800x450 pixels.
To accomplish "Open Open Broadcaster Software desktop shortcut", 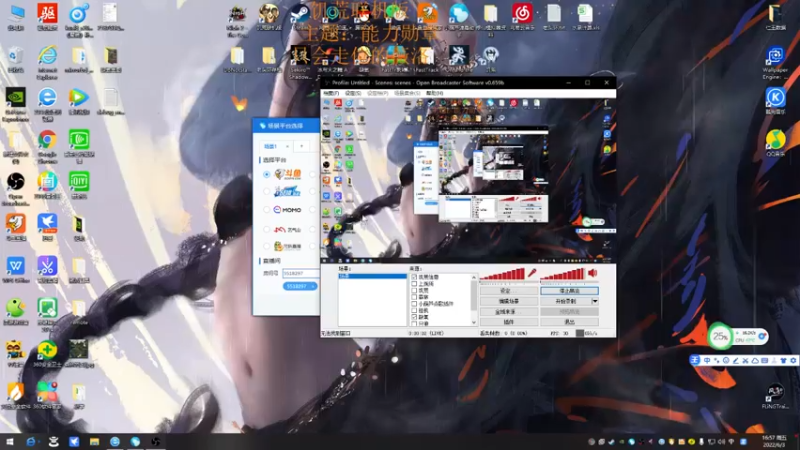I will click(x=15, y=188).
